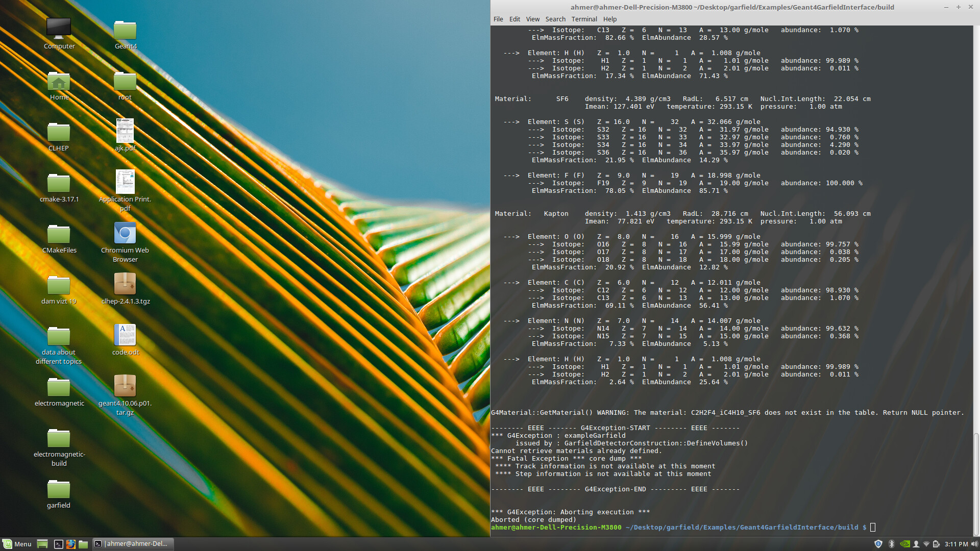Viewport: 980px width, 551px height.
Task: Open the code.odt document icon
Action: coord(125,340)
